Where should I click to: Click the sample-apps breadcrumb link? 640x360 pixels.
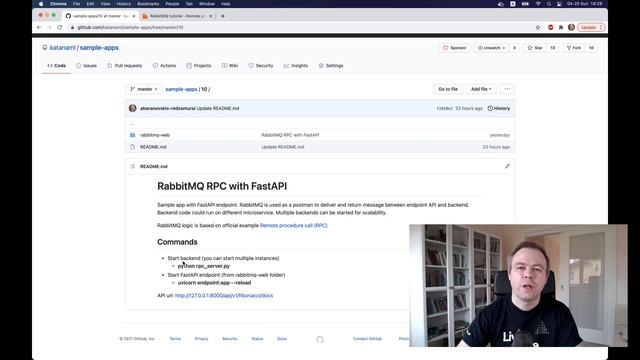[181, 89]
